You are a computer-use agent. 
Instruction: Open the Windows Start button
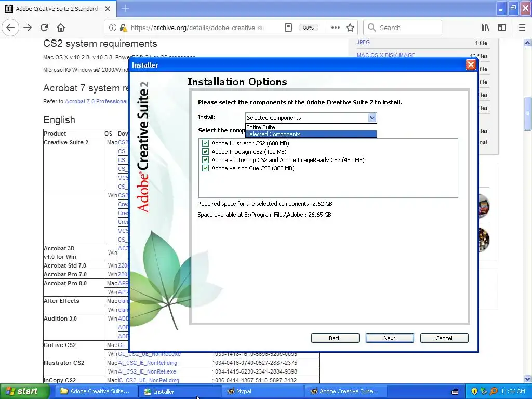[24, 391]
